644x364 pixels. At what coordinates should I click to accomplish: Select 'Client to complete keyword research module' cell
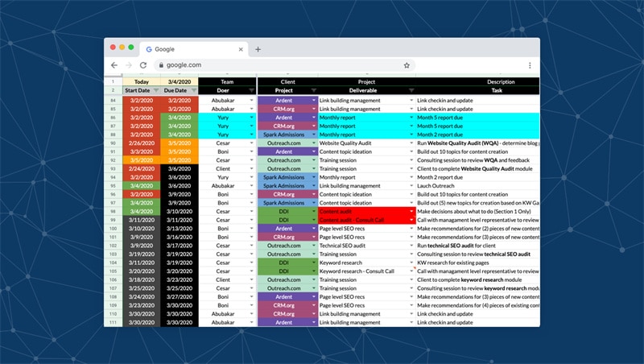coord(477,279)
